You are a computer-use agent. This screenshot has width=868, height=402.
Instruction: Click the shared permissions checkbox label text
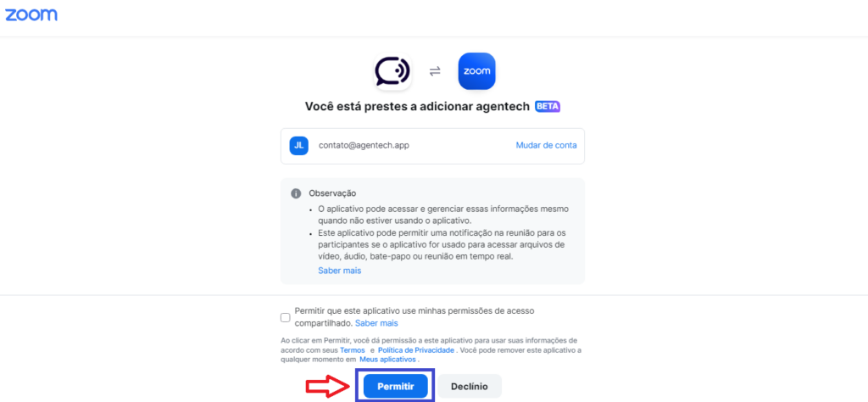coord(415,316)
